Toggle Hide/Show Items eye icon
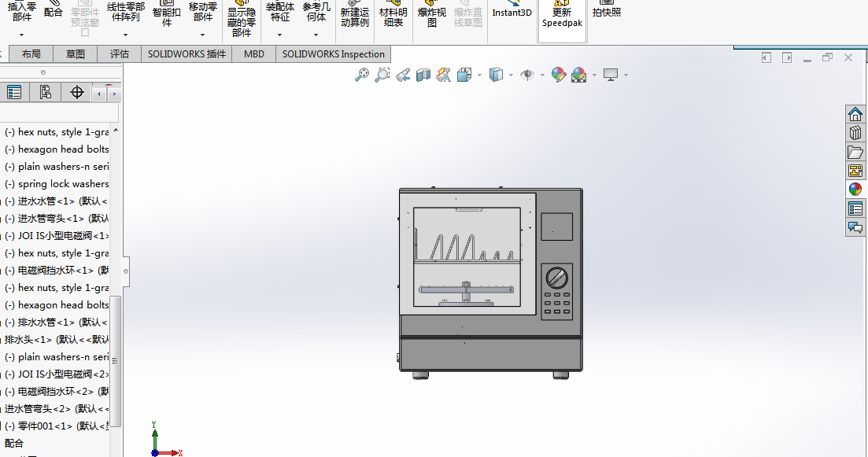The height and width of the screenshot is (457, 868). pyautogui.click(x=527, y=75)
